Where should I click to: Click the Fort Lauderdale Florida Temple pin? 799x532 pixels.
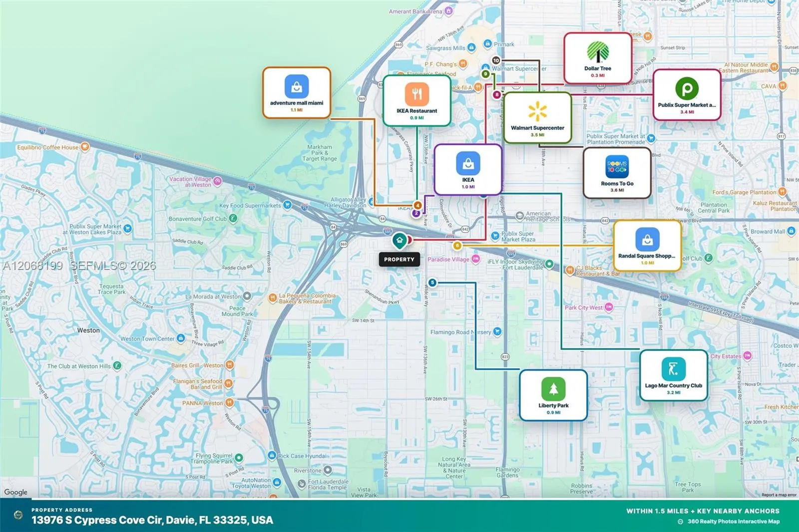point(302,484)
